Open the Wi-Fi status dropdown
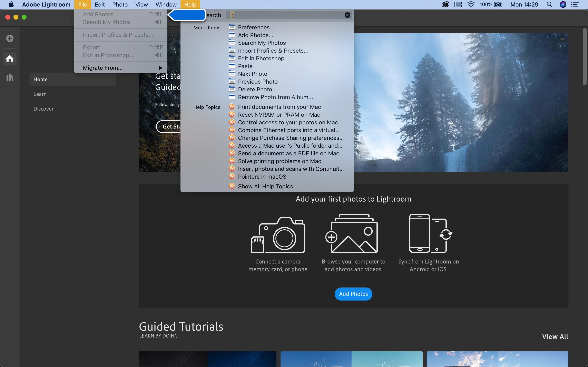Image resolution: width=588 pixels, height=367 pixels. 471,4
